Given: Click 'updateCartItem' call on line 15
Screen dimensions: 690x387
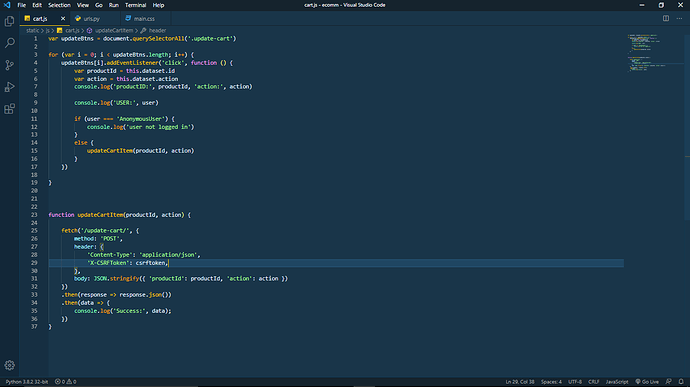Looking at the screenshot, I should [110, 151].
